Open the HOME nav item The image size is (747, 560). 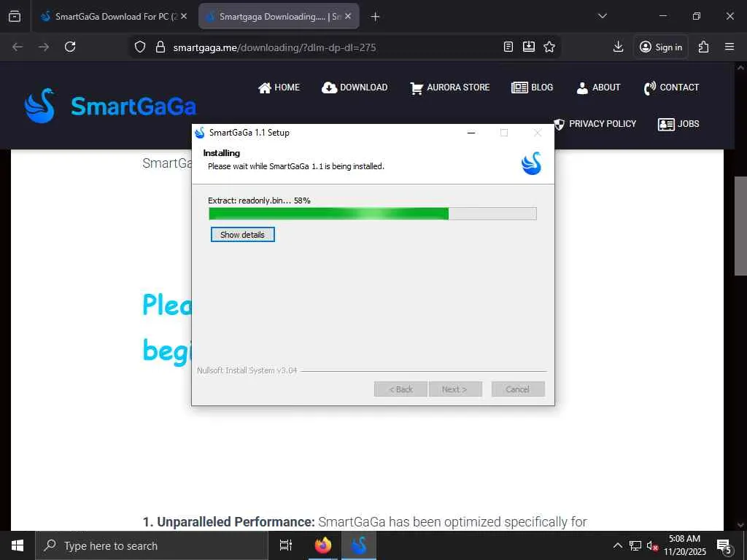click(279, 87)
